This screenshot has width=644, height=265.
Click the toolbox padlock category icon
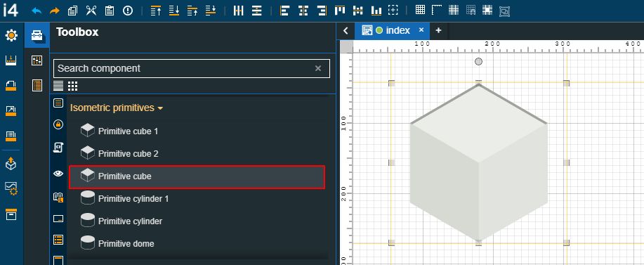coord(58,124)
